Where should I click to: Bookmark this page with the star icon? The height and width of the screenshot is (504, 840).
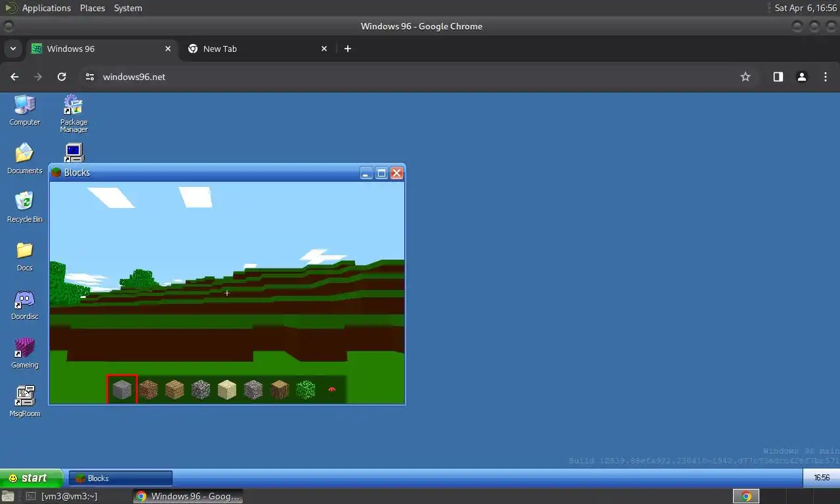[x=745, y=77]
